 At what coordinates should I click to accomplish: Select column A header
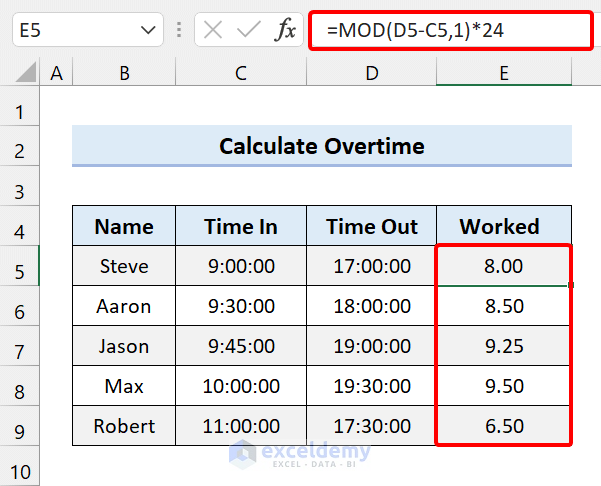pos(56,73)
